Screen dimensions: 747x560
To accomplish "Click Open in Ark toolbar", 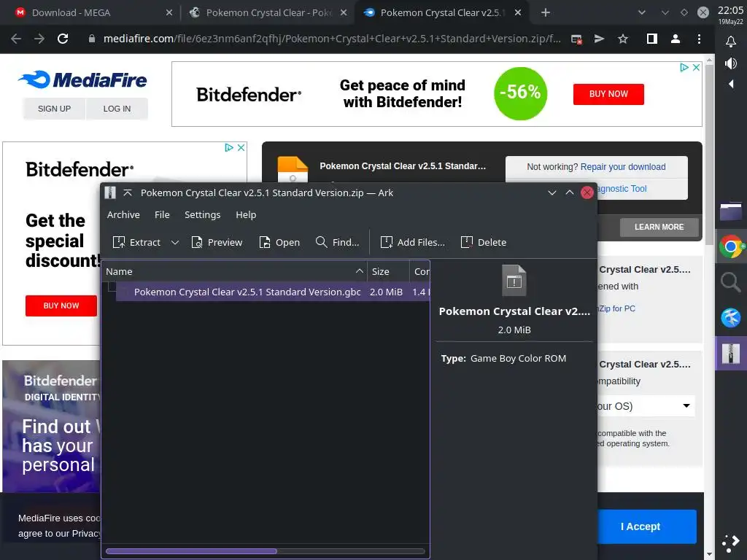I will (279, 242).
